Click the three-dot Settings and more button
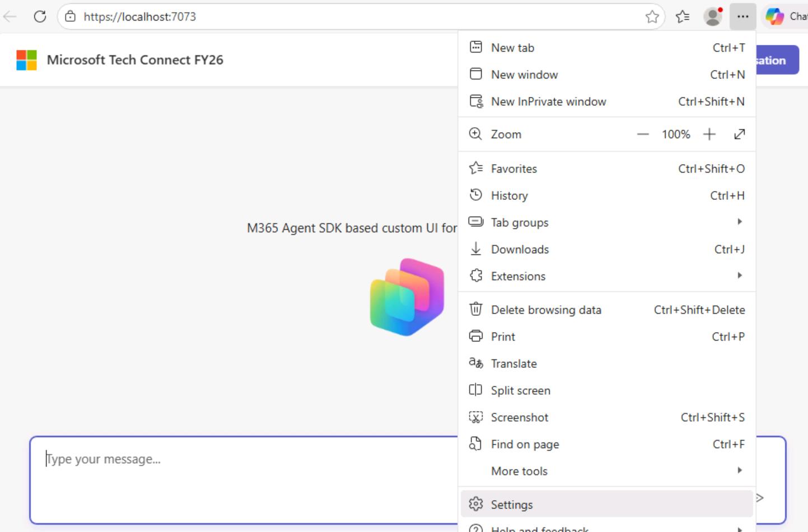This screenshot has width=808, height=532. coord(742,17)
